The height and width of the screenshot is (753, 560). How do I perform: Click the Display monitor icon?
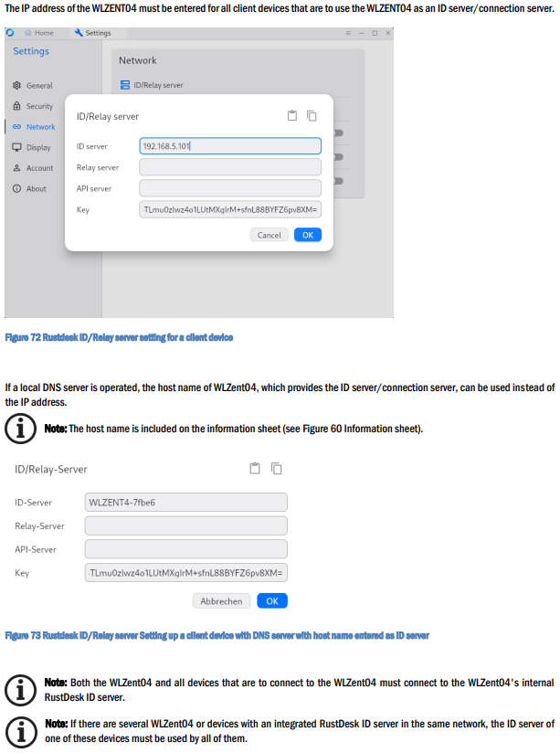coord(16,147)
